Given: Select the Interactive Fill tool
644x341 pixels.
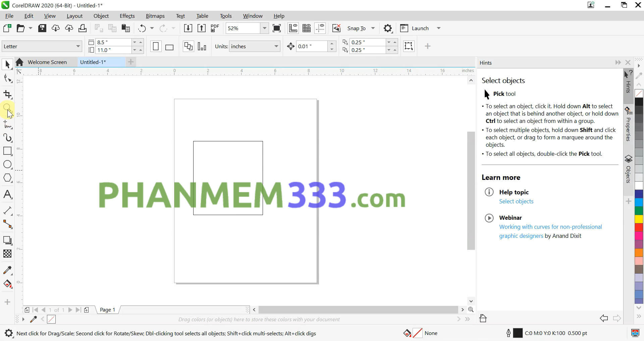Looking at the screenshot, I should [x=7, y=284].
